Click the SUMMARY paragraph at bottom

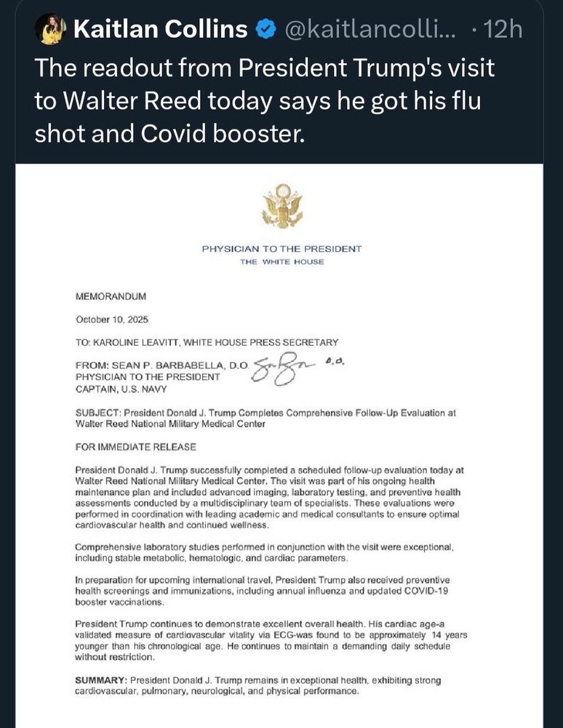pos(258,685)
